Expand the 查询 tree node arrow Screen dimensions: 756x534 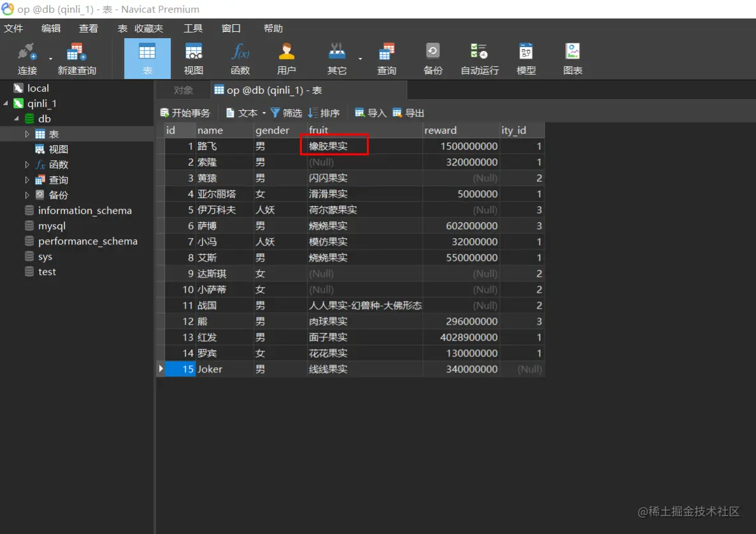pos(27,179)
